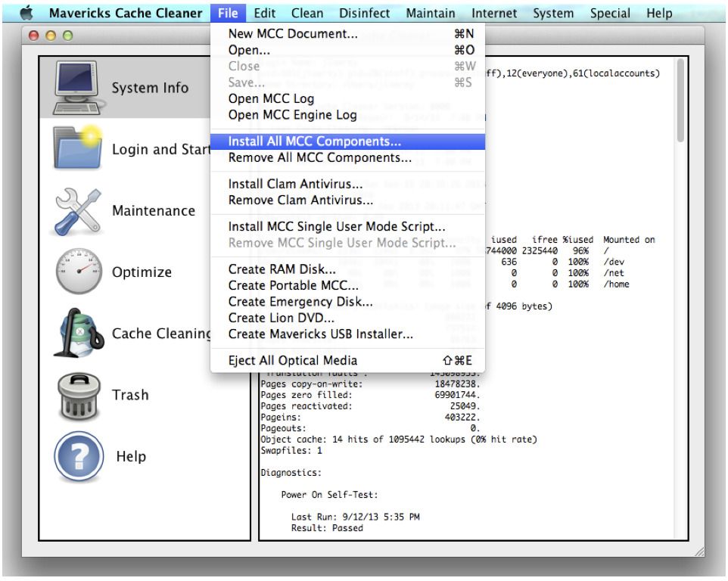Open the Optimize gauge icon
Image resolution: width=728 pixels, height=581 pixels.
coord(77,272)
